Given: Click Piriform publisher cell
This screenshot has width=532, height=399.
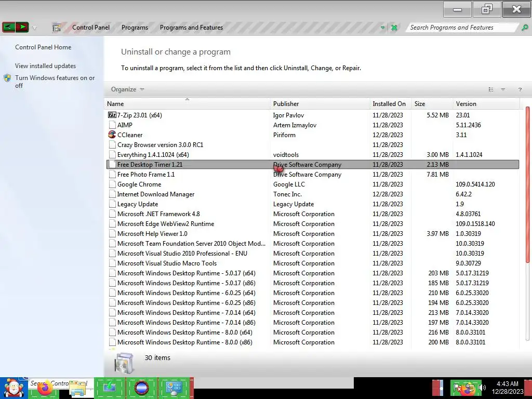Looking at the screenshot, I should tap(284, 135).
